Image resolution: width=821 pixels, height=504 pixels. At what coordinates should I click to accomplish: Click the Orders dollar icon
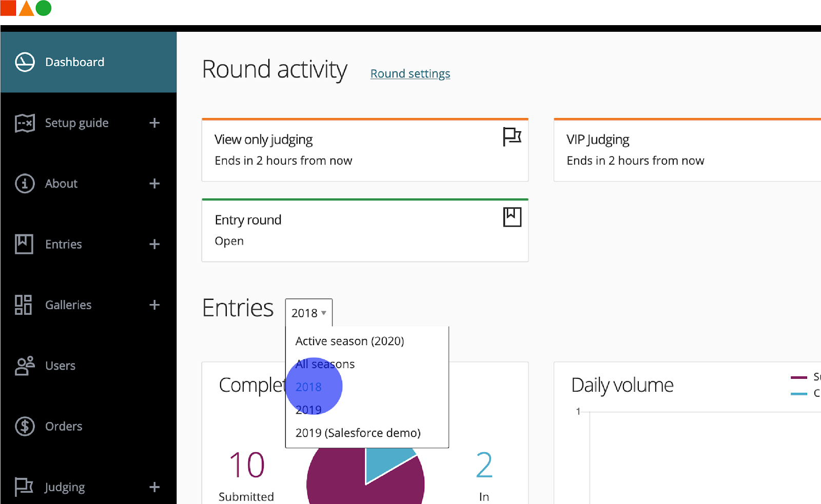click(25, 426)
